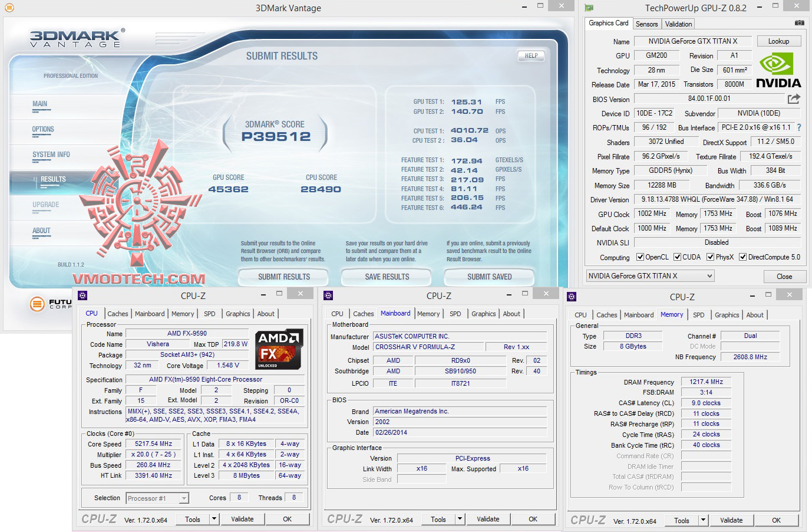Click the Submit Saved button
812x532 pixels.
pos(490,277)
